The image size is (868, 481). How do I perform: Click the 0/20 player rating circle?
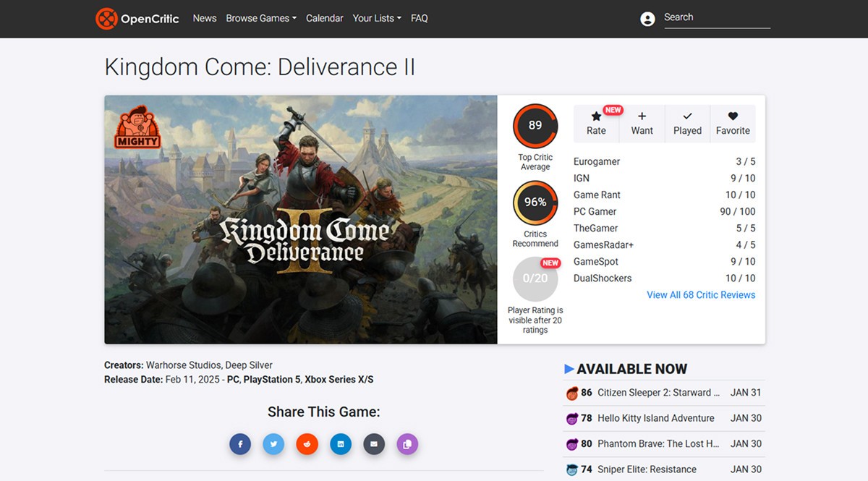535,278
